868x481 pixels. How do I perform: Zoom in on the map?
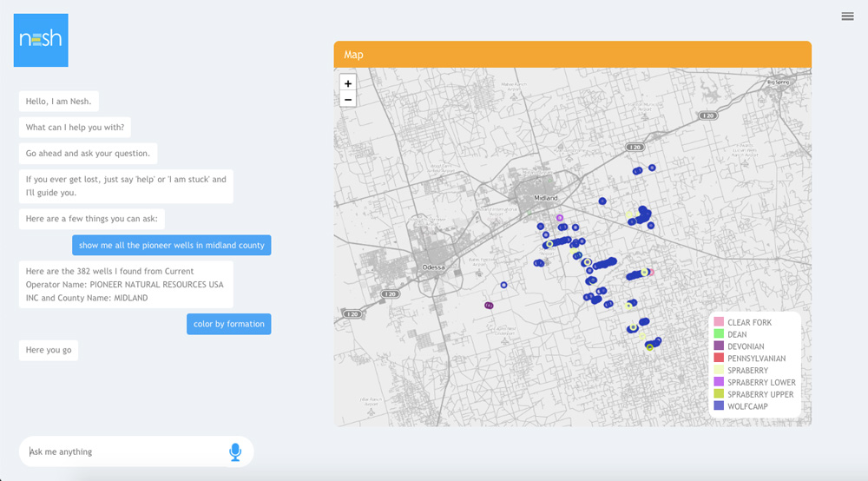(348, 83)
